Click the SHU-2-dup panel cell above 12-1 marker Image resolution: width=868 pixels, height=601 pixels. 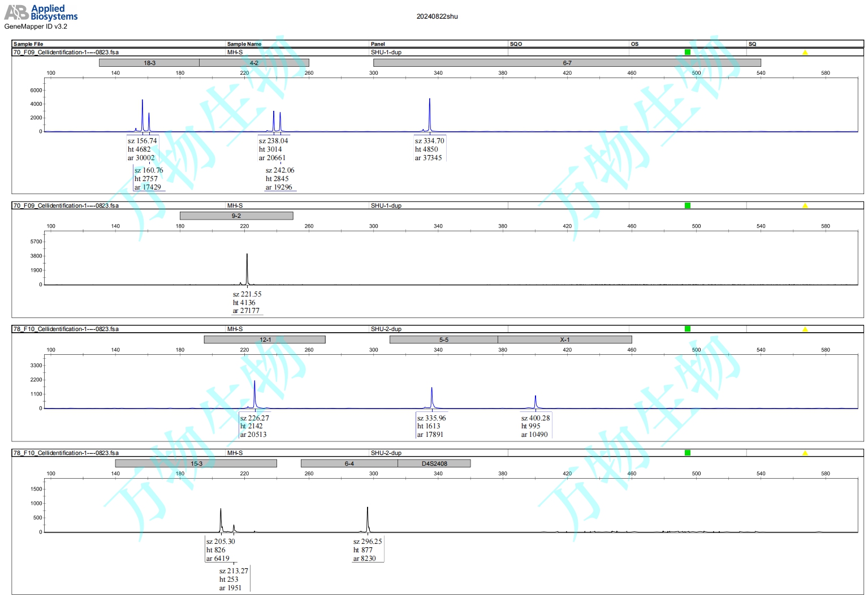coord(386,329)
